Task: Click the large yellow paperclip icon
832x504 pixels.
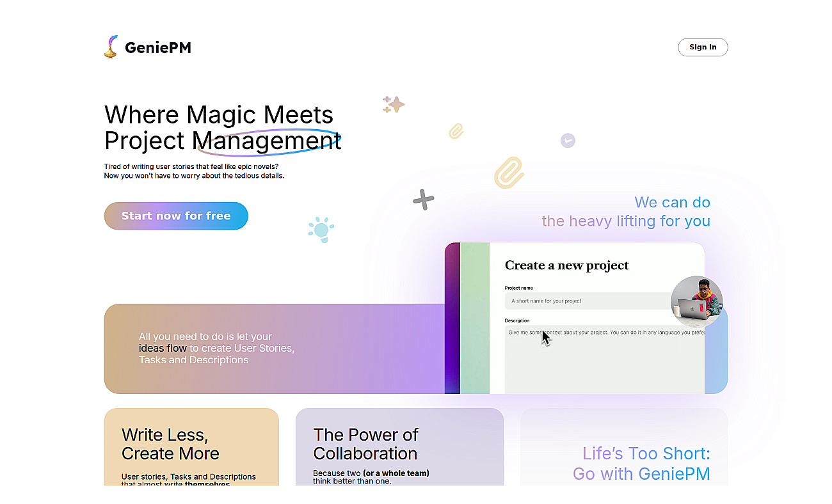Action: pyautogui.click(x=509, y=173)
